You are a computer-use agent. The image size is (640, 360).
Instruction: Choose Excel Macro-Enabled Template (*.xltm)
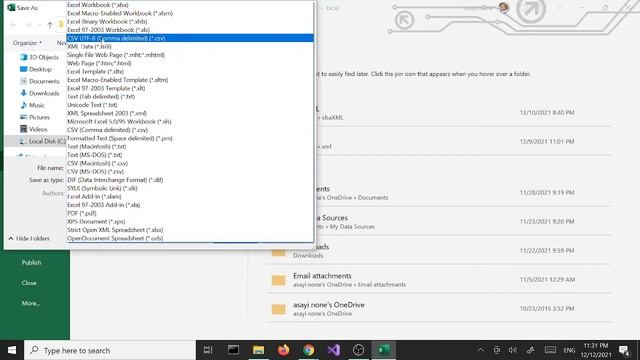(x=190, y=80)
